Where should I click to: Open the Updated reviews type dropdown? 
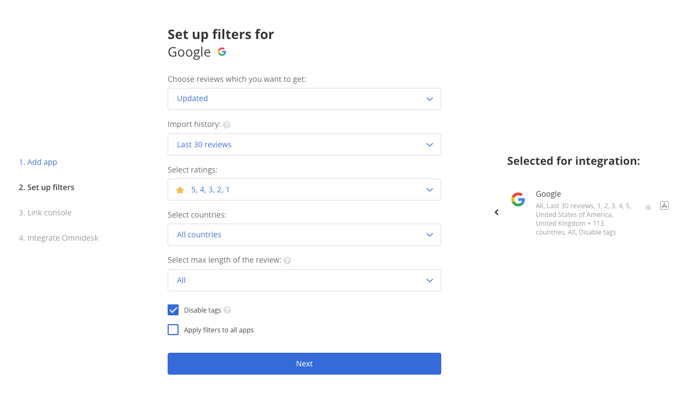pos(304,99)
